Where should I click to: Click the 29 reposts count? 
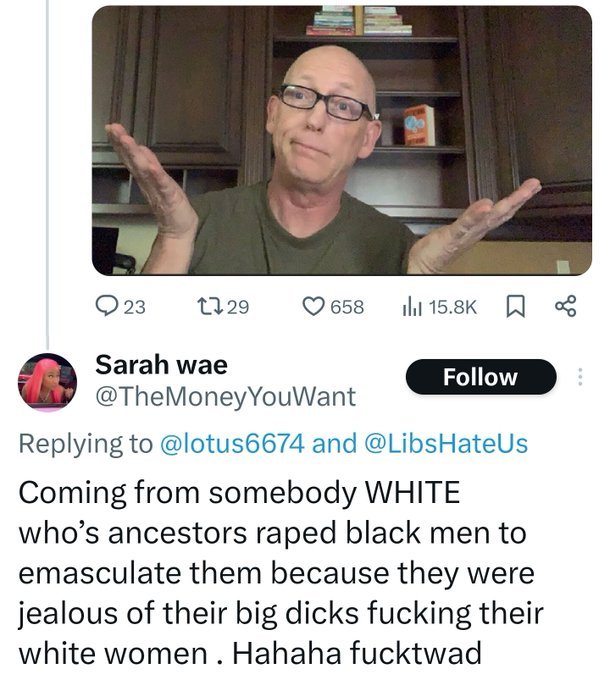click(x=238, y=307)
